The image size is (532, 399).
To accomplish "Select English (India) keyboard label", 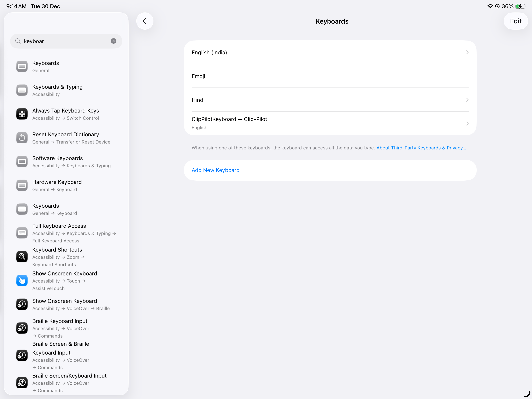I will [209, 52].
